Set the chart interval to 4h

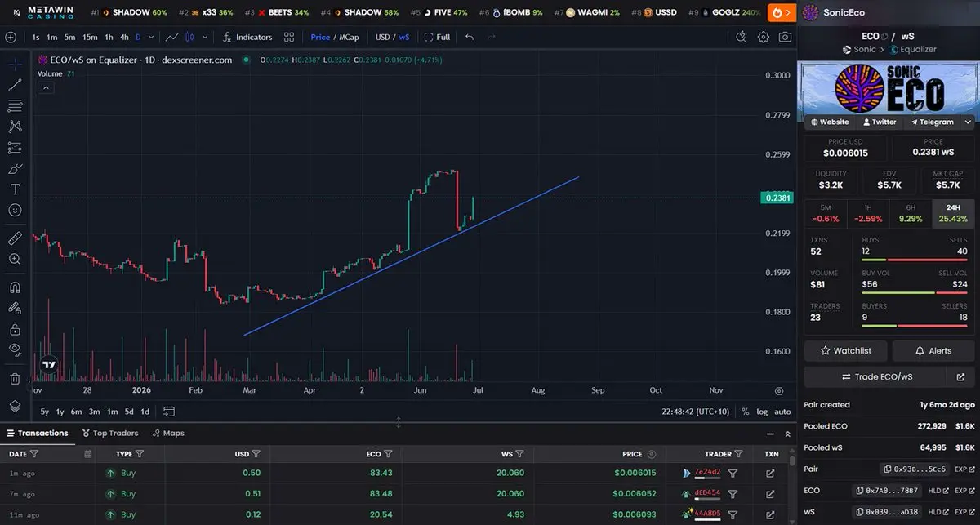(124, 37)
